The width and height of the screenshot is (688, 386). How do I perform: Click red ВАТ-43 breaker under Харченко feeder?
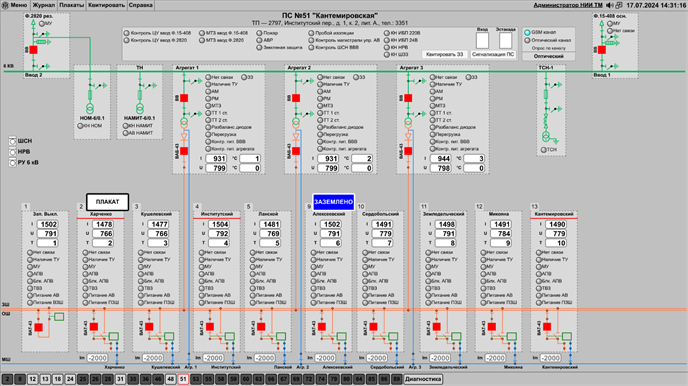coord(94,327)
